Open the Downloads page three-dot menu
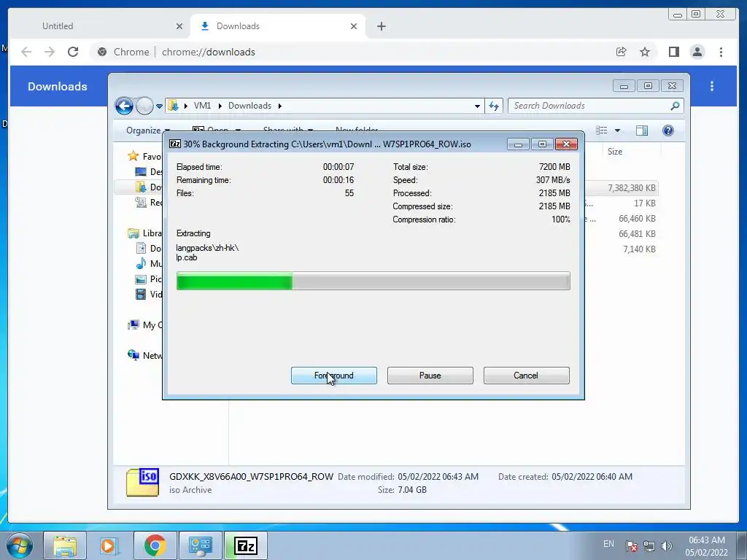Viewport: 747px width, 560px height. pos(712,86)
